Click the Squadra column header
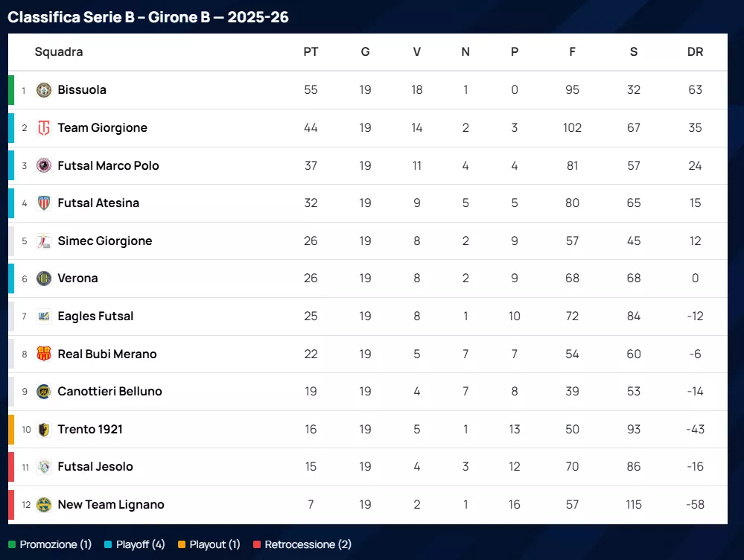Image resolution: width=744 pixels, height=560 pixels. point(59,52)
